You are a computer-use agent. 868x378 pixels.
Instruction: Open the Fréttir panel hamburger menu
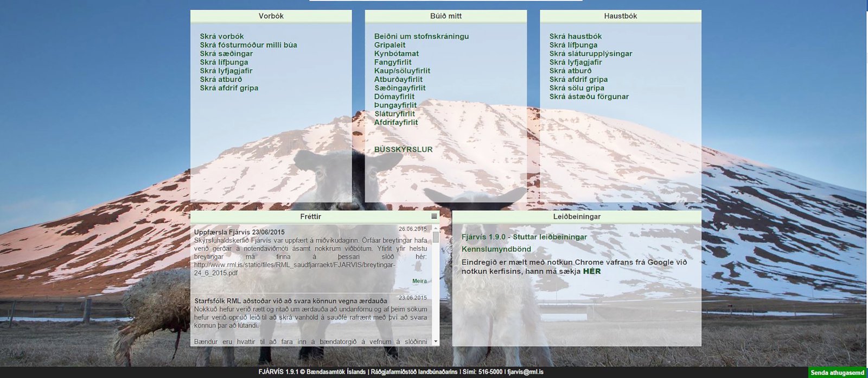pyautogui.click(x=434, y=217)
